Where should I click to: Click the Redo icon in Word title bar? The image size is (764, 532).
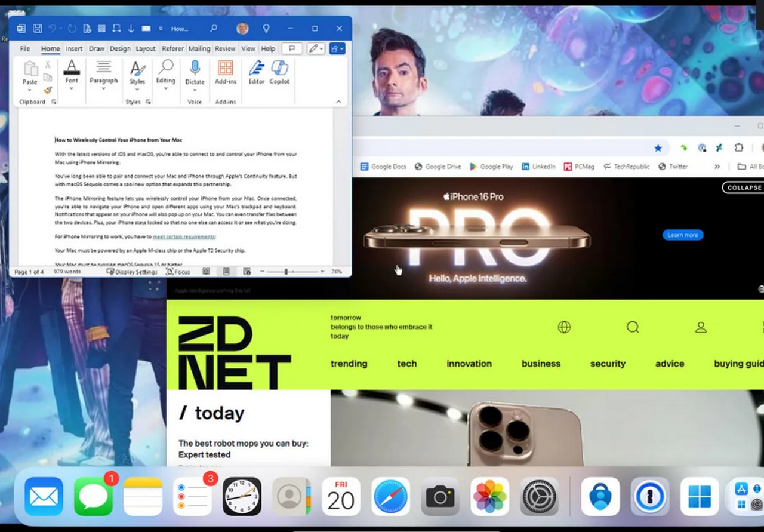pos(72,29)
